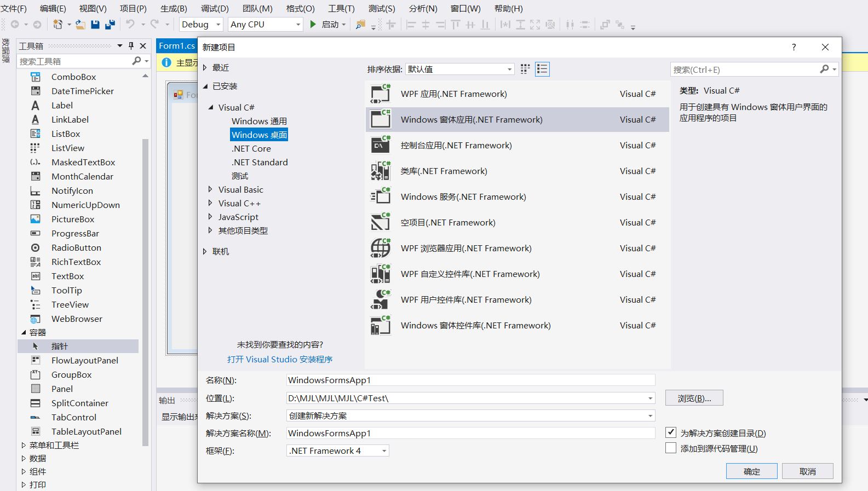Select the Windows 桌面 tree item

click(259, 135)
